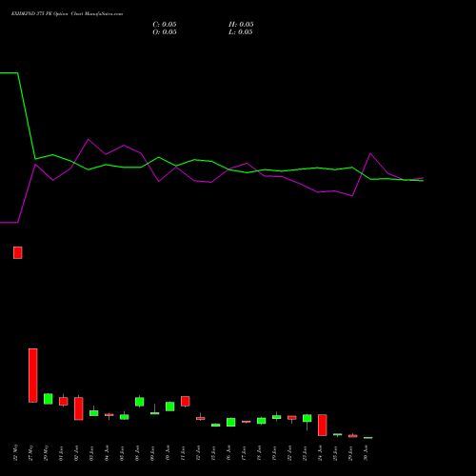Select the isolated red candle above 22 May
This screenshot has height=476, width=476.
pyautogui.click(x=18, y=252)
